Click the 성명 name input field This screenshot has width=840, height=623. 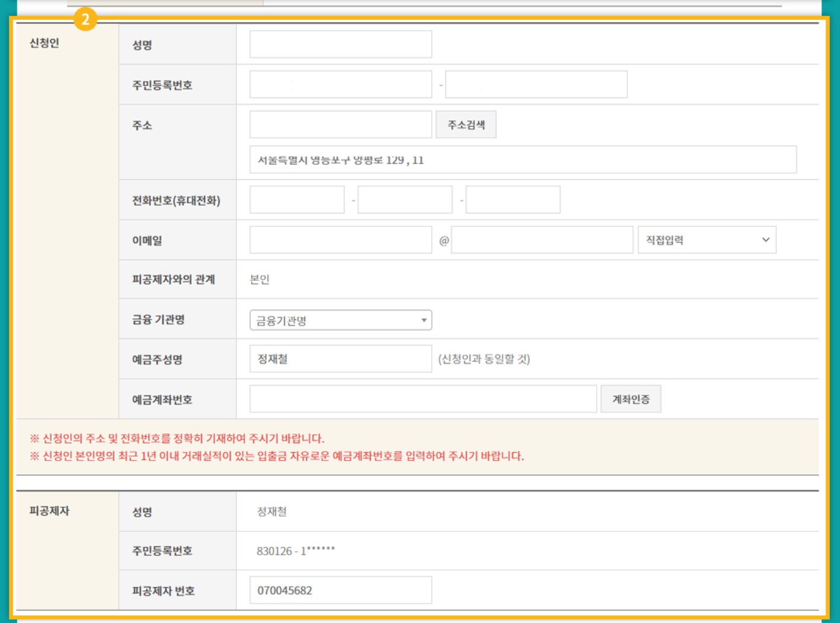pyautogui.click(x=340, y=43)
